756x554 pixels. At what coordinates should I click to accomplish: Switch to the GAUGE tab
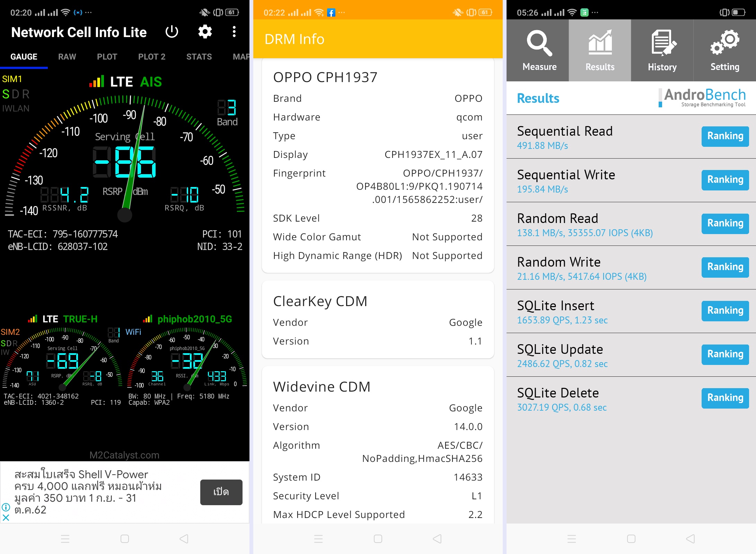(24, 57)
